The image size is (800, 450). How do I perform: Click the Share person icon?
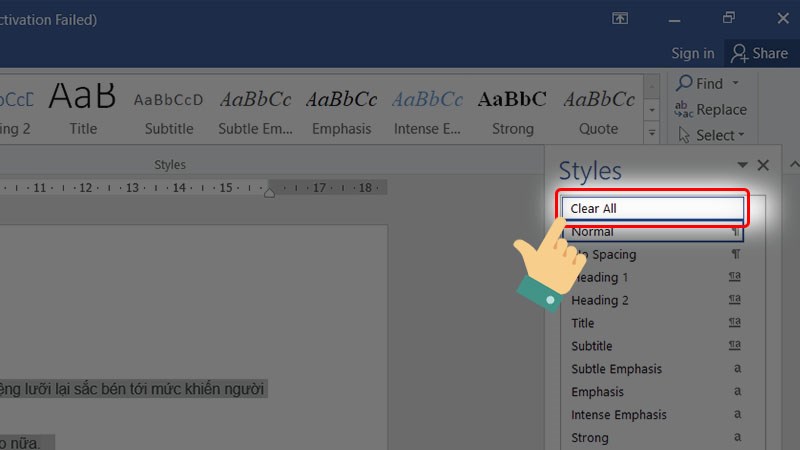(739, 53)
